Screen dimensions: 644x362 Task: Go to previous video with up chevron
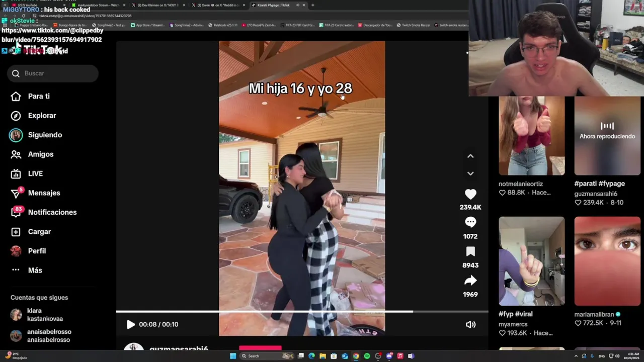pyautogui.click(x=470, y=156)
